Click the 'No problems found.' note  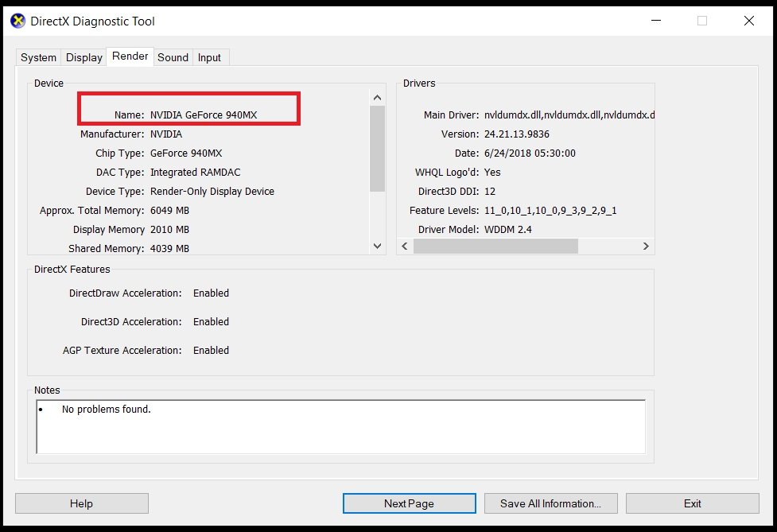(106, 410)
